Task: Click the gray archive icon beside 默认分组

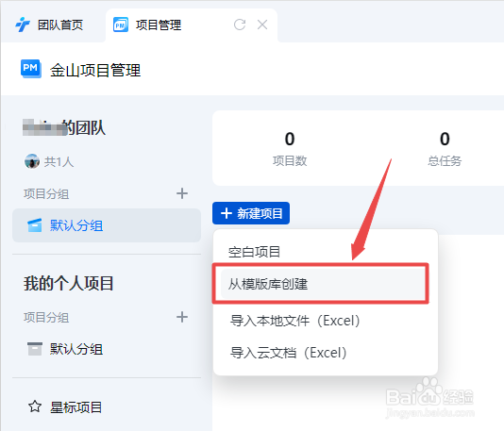Action: tap(35, 349)
